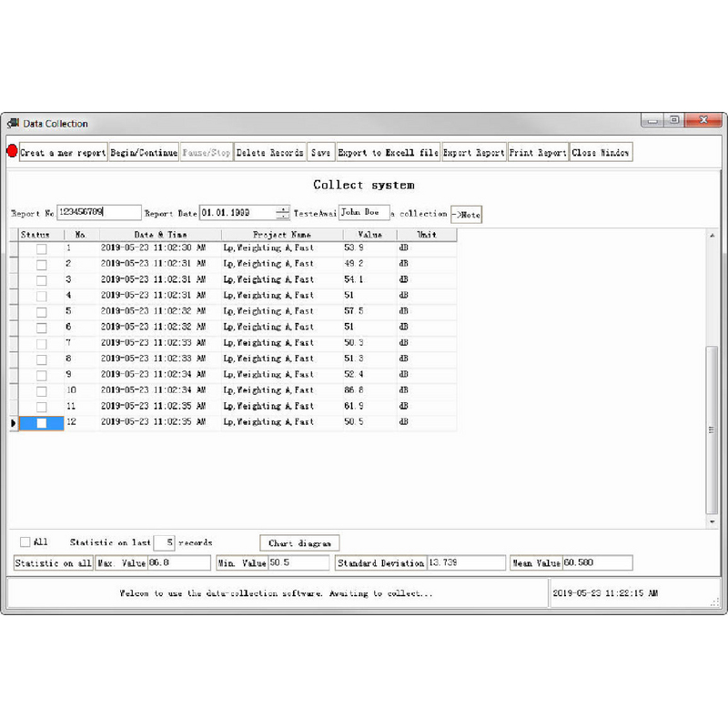Click Export to Excell file button
The width and height of the screenshot is (728, 728).
coord(389,152)
